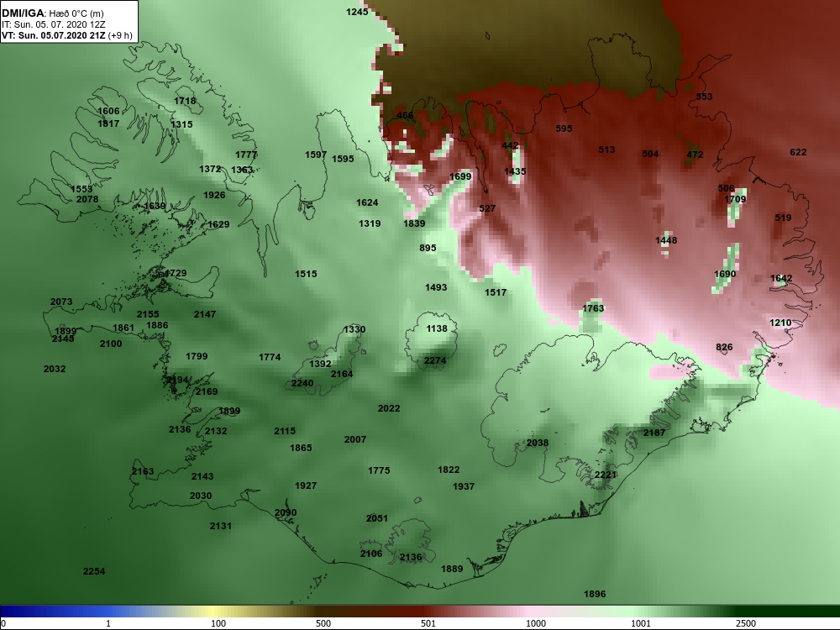
Task: Select the value 1210 on the map
Action: pos(780,323)
